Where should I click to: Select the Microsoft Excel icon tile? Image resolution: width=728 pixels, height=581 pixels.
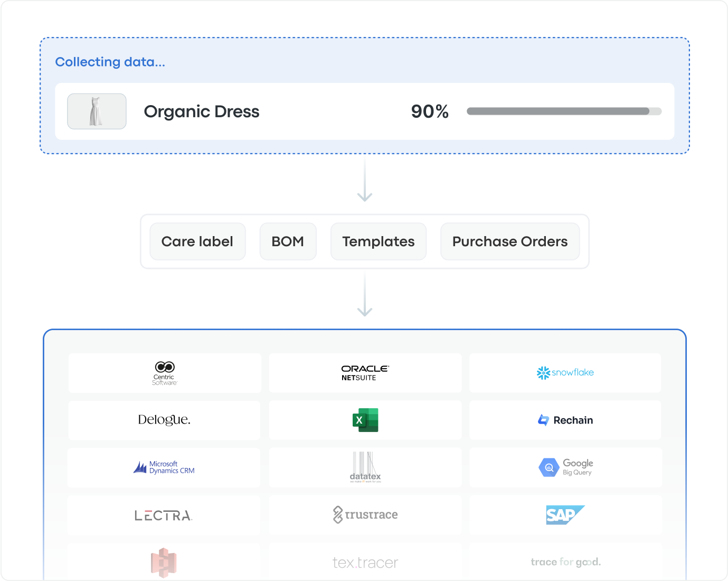tap(365, 420)
